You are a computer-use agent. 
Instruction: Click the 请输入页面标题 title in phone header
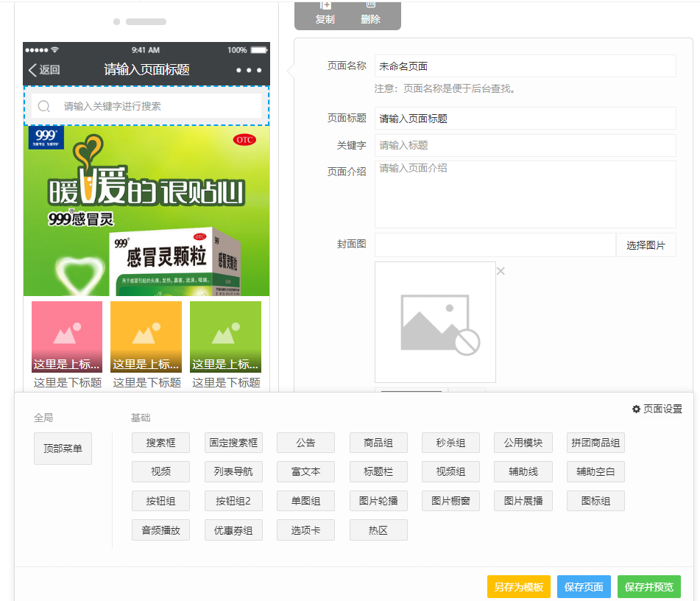click(x=147, y=70)
